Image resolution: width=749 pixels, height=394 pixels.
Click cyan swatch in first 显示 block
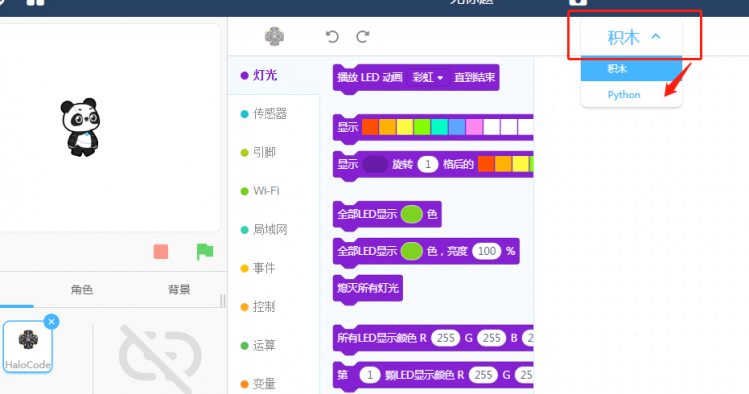(439, 127)
